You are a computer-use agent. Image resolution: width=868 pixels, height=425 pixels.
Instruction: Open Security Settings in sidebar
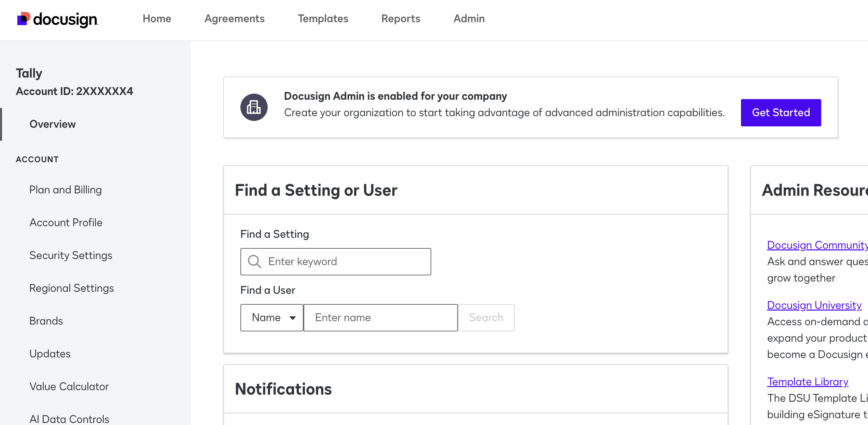click(x=71, y=255)
